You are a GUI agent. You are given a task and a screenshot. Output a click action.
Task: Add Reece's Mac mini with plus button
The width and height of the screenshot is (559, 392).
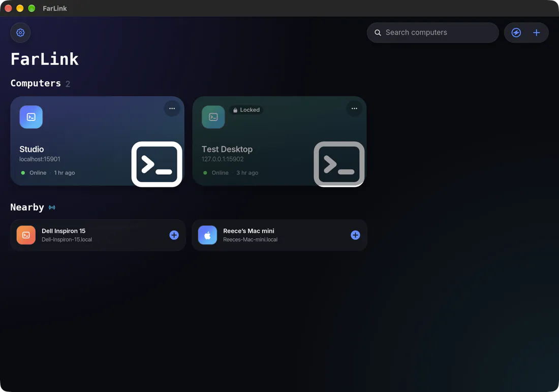(355, 235)
